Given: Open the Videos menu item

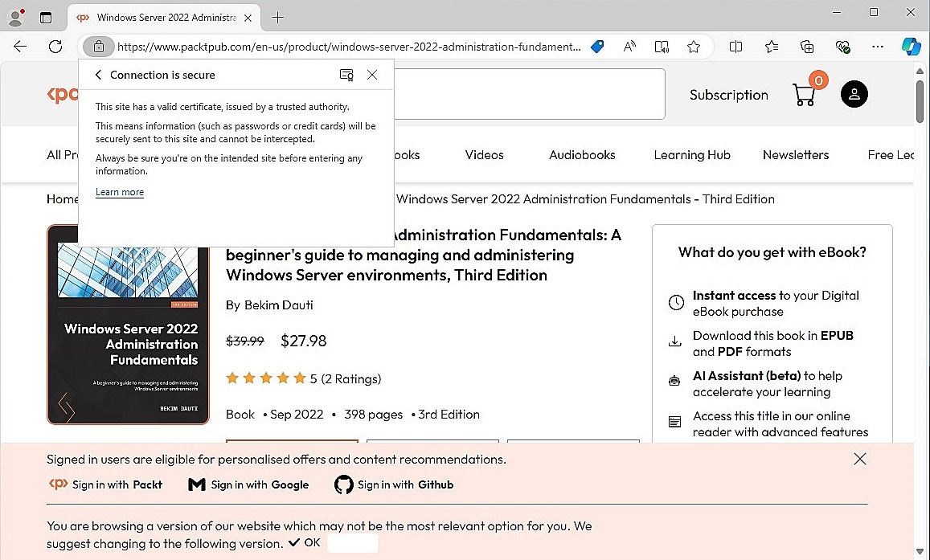Looking at the screenshot, I should coord(484,155).
